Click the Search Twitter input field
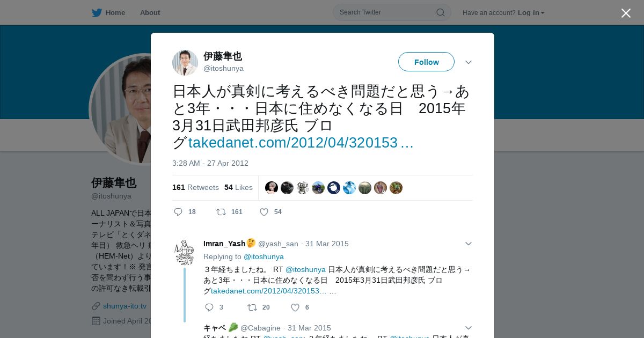644x338 pixels. point(386,12)
